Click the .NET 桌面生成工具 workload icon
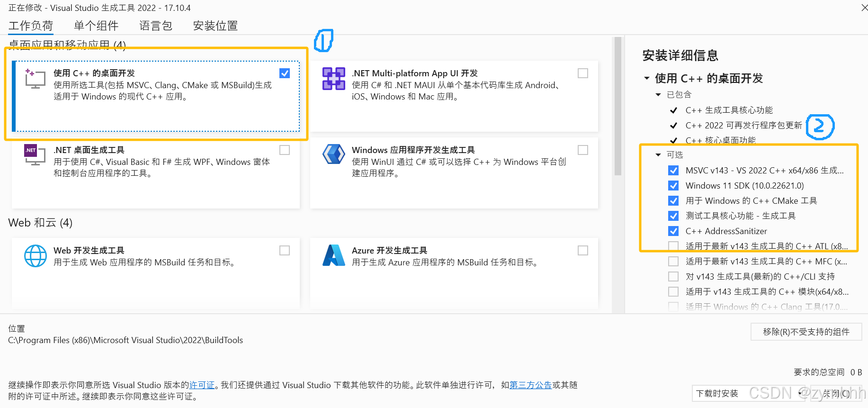 [35, 155]
